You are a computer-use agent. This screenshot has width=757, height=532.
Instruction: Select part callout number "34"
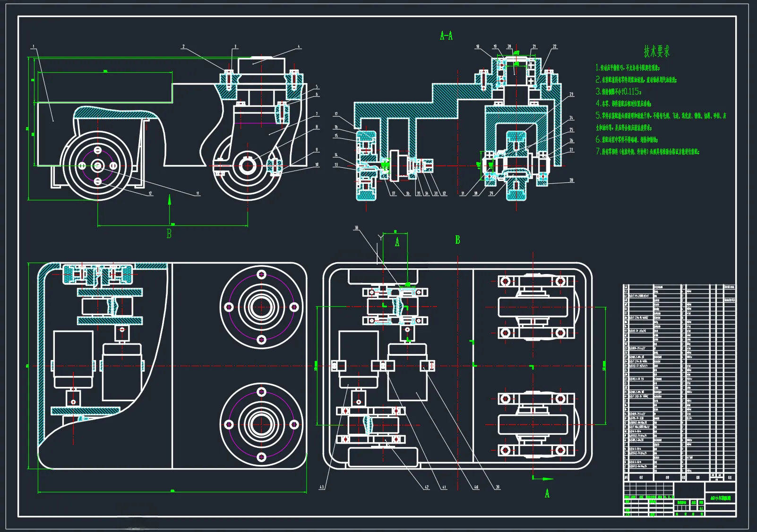pos(427,193)
